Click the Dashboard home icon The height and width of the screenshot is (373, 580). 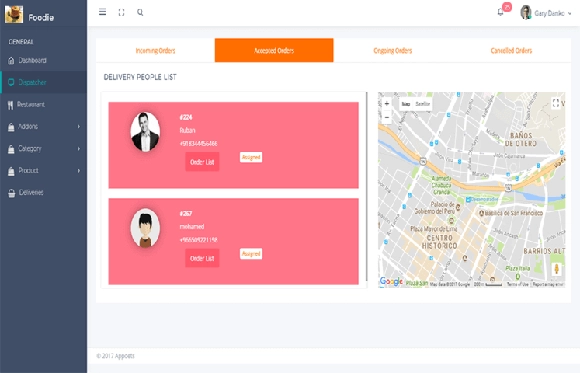coord(11,60)
